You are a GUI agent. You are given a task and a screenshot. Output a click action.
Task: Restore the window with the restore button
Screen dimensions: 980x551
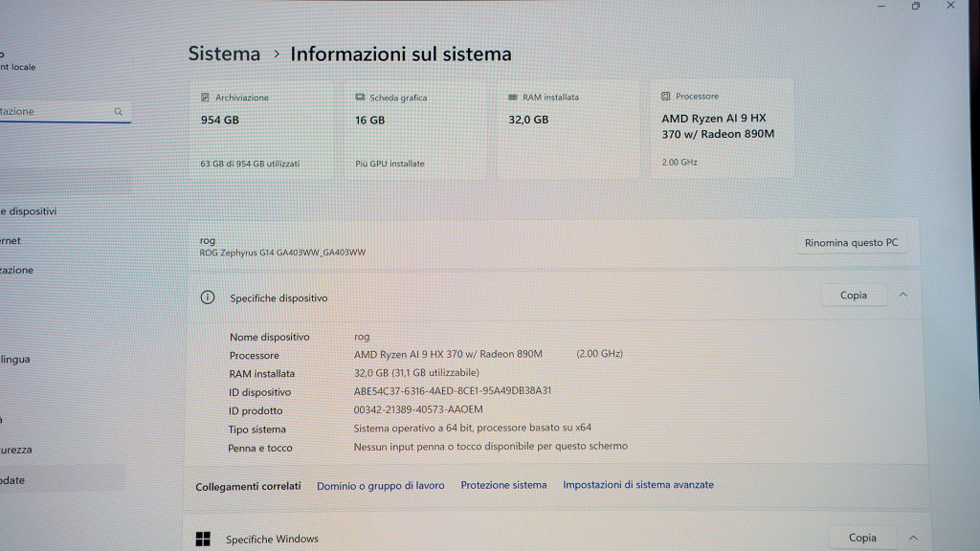pos(916,7)
